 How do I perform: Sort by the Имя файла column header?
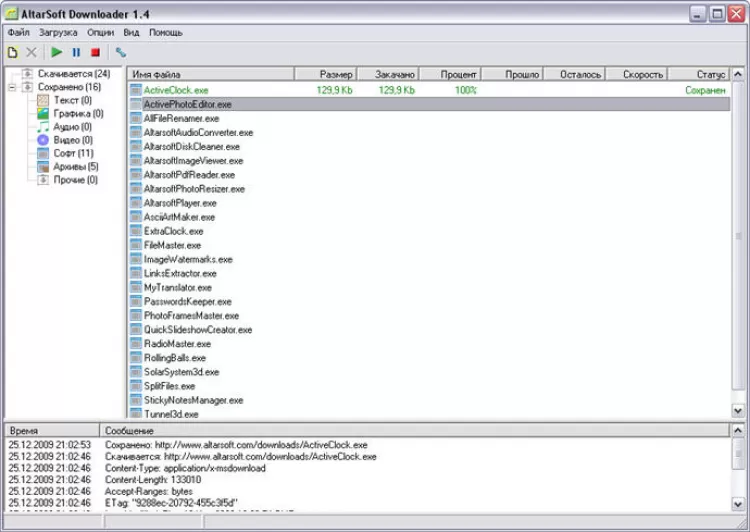[211, 74]
